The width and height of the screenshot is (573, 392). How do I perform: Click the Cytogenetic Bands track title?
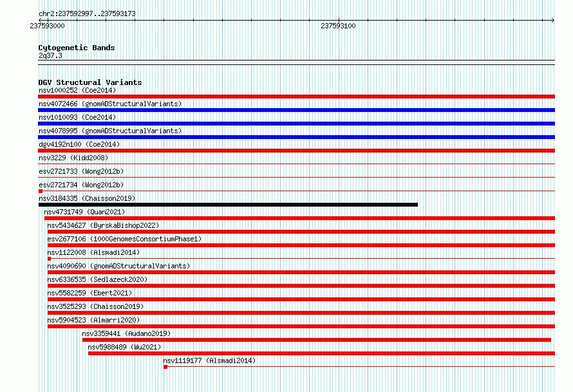77,48
